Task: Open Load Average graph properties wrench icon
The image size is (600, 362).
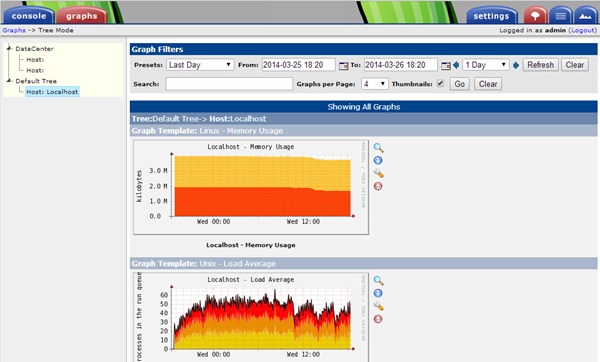Action: tap(378, 306)
